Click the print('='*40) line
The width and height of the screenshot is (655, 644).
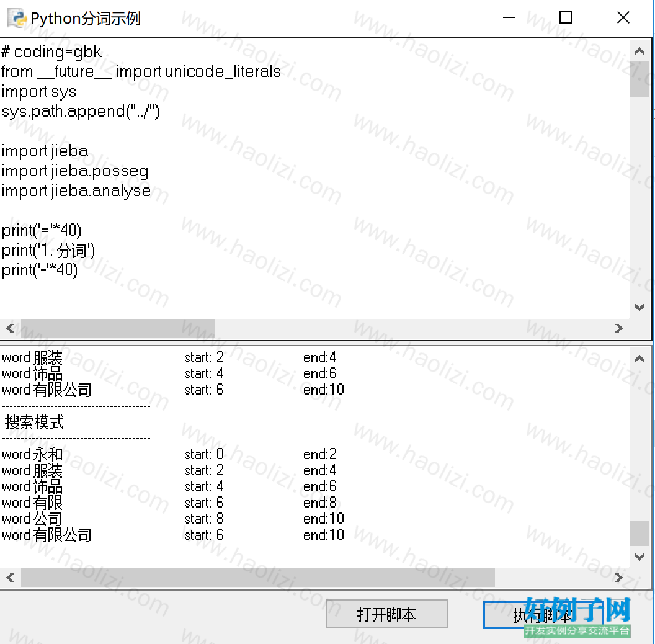tap(42, 231)
